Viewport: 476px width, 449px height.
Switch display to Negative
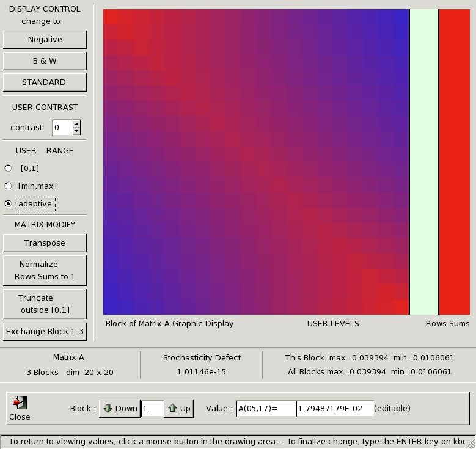pos(45,40)
